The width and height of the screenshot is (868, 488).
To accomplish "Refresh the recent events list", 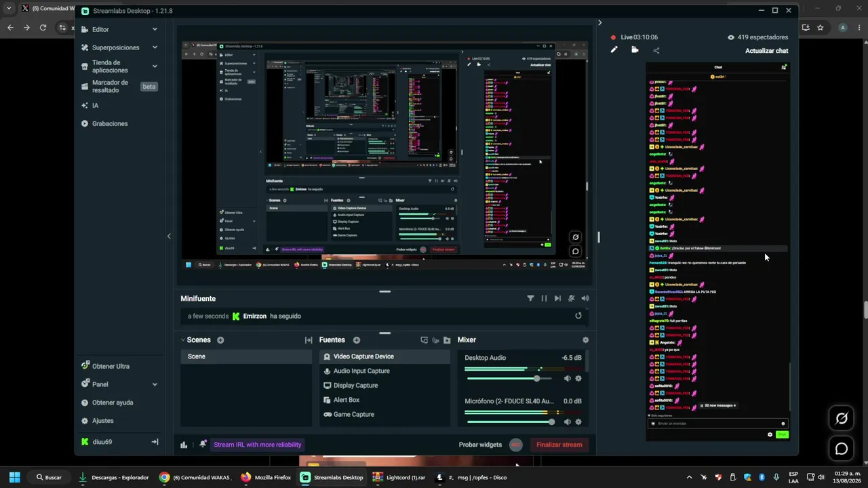I will [578, 316].
